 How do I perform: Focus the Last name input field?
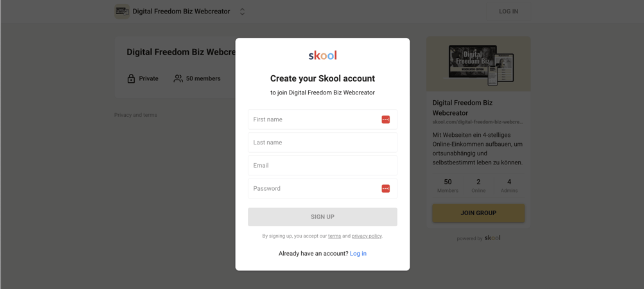click(322, 143)
